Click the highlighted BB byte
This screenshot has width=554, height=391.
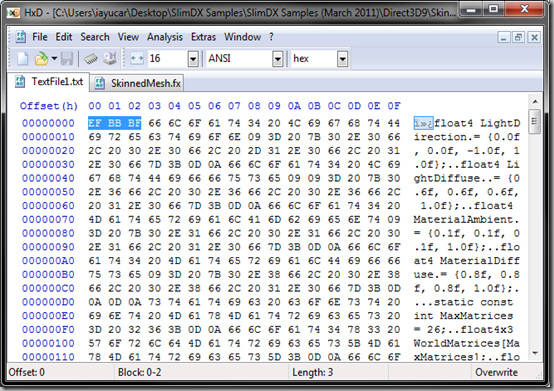pyautogui.click(x=114, y=123)
